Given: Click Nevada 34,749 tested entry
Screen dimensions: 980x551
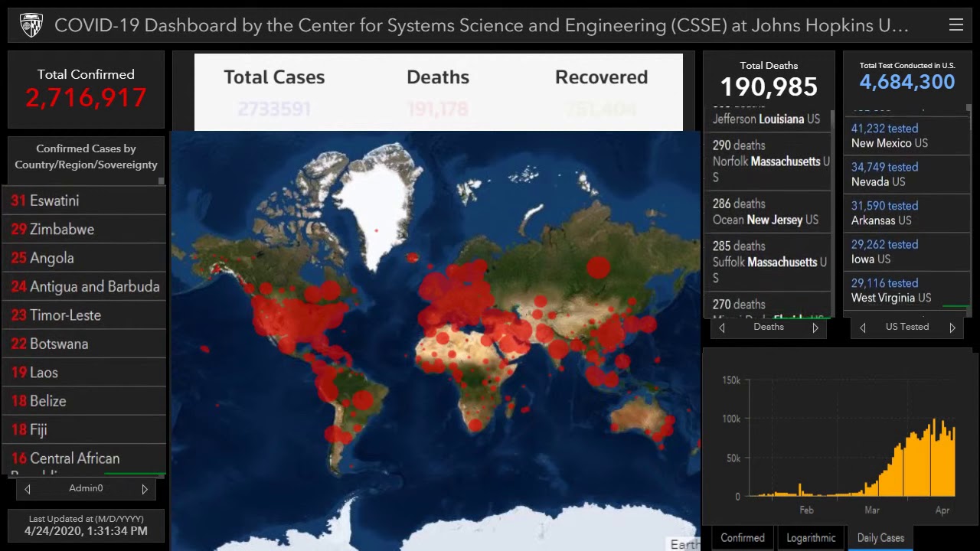Looking at the screenshot, I should 906,174.
